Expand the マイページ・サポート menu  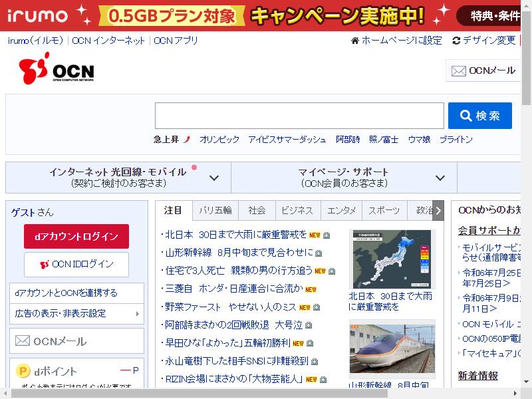(x=344, y=178)
